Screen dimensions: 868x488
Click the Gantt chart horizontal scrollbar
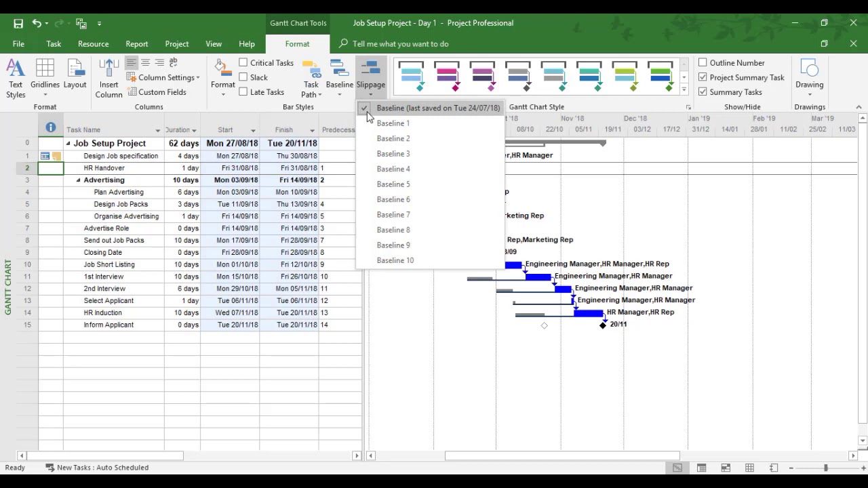(x=562, y=455)
